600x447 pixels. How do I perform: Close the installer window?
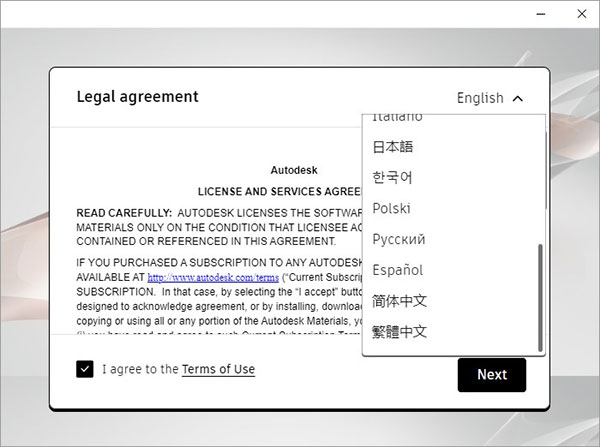(x=579, y=14)
